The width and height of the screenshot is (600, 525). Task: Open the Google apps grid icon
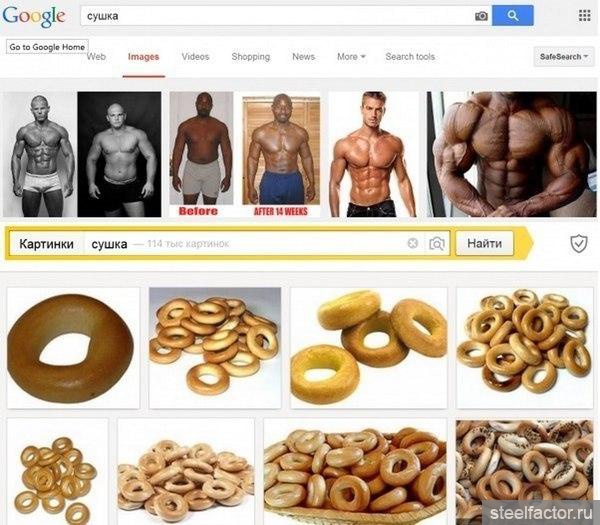(x=584, y=16)
